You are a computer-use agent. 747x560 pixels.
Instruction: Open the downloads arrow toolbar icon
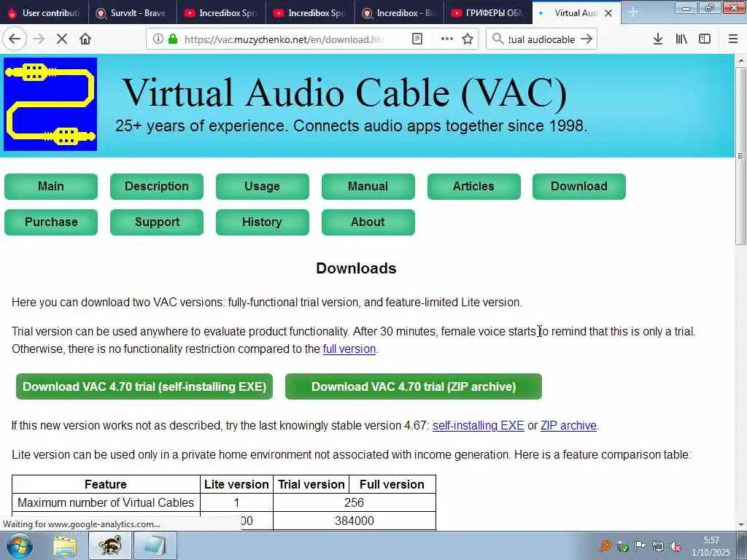[x=658, y=39]
